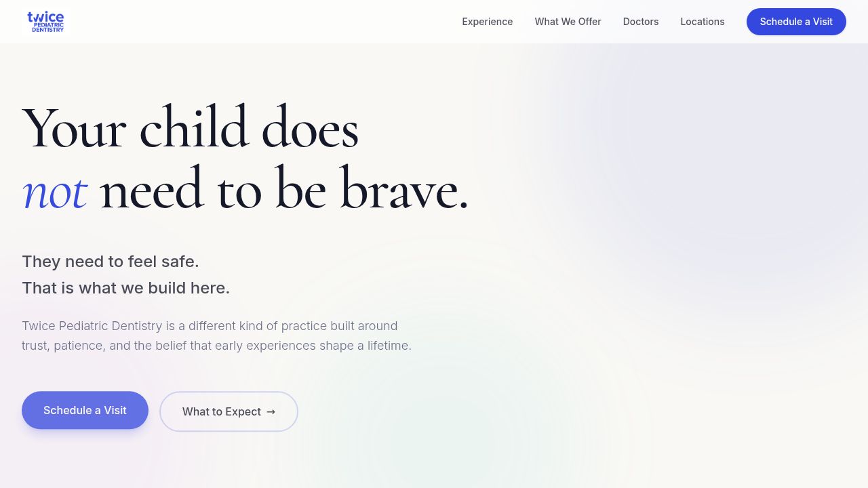868x488 pixels.
Task: Click the hero Schedule a Visit button
Action: click(x=85, y=410)
